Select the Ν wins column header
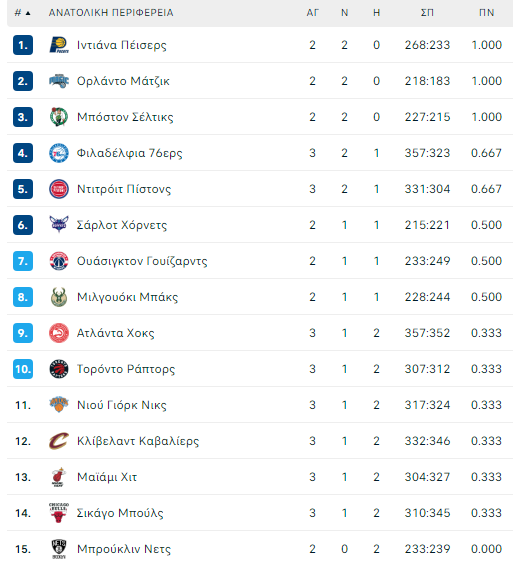This screenshot has width=513, height=566. pos(344,13)
